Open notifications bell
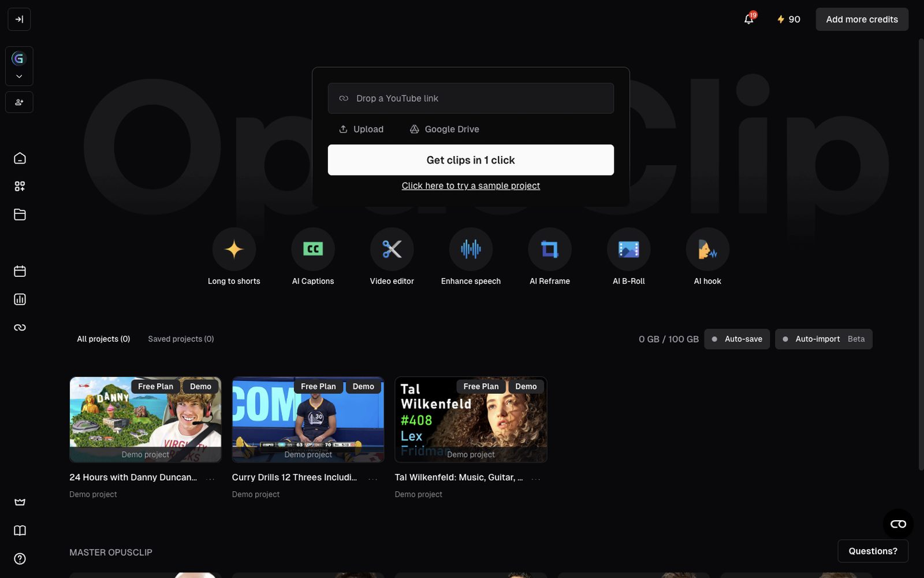The image size is (924, 578). click(x=749, y=19)
